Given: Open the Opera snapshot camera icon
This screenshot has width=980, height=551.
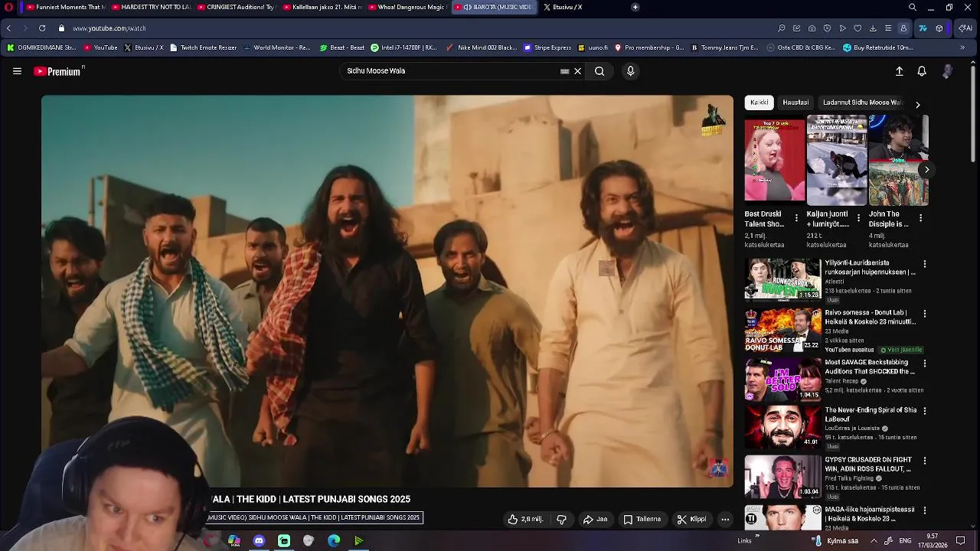Looking at the screenshot, I should 812,28.
